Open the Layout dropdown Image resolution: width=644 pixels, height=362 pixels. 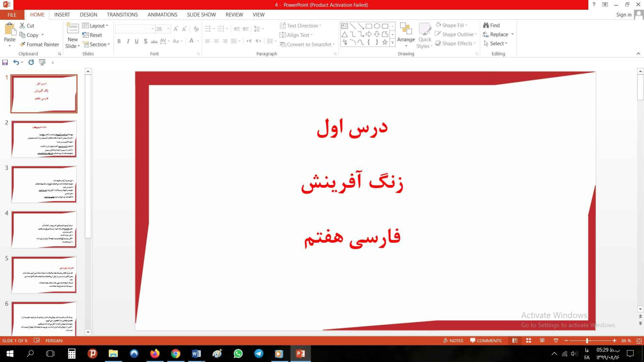tap(96, 26)
